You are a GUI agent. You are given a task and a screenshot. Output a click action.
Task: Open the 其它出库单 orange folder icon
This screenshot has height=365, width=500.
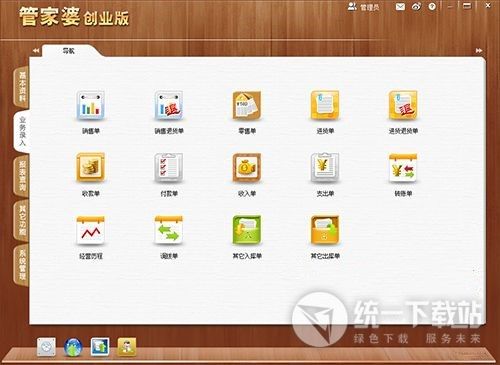click(x=325, y=230)
